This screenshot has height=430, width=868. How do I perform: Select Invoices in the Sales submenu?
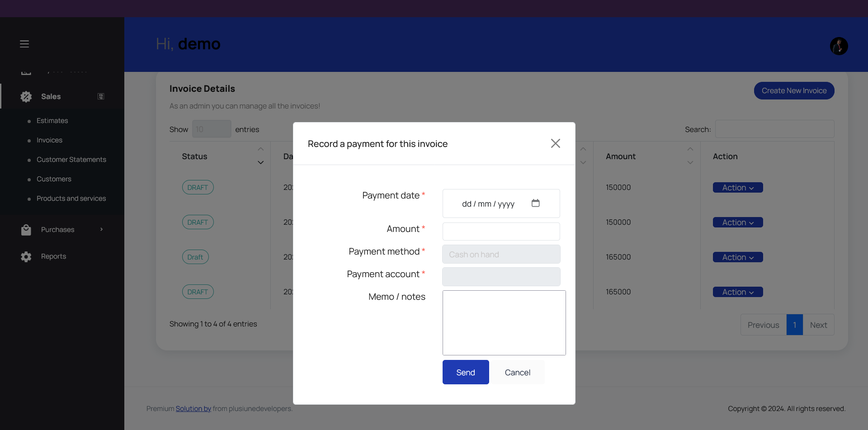tap(49, 140)
